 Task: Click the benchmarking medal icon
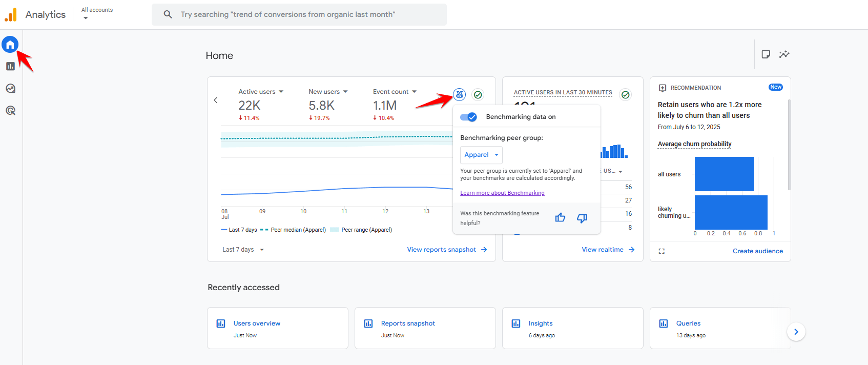click(460, 95)
